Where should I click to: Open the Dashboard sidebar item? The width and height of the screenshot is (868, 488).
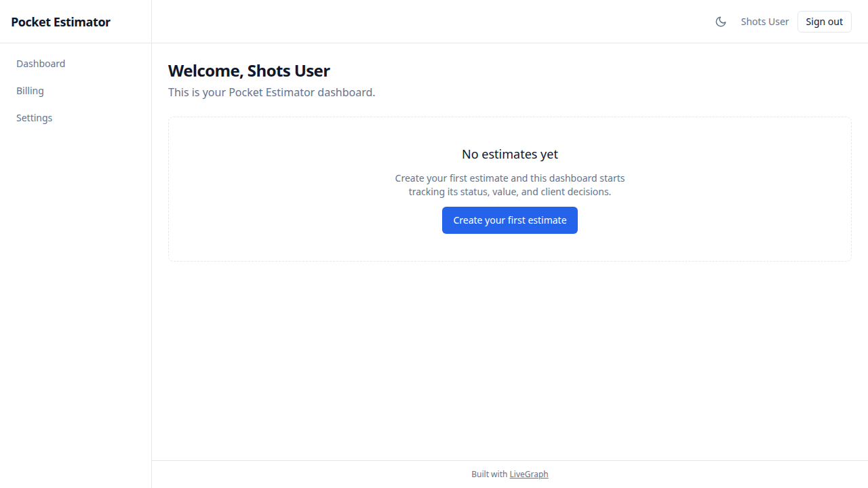tap(41, 64)
